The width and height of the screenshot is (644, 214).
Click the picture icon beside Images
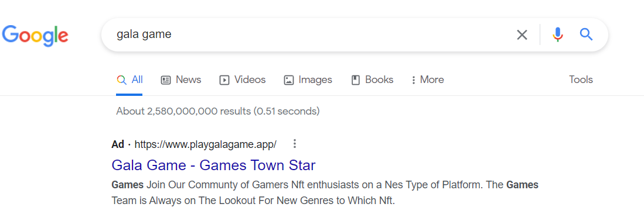[x=289, y=80]
